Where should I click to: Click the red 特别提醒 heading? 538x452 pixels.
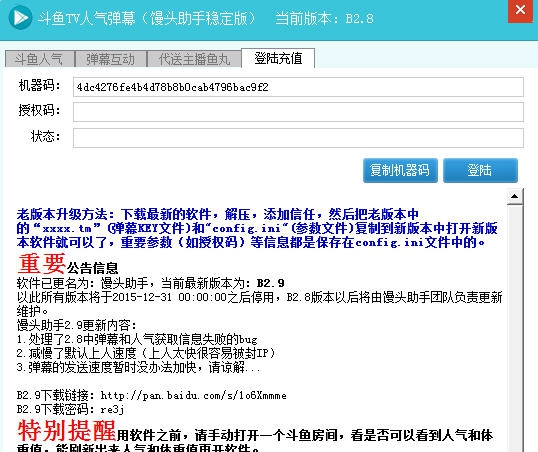coord(67,430)
